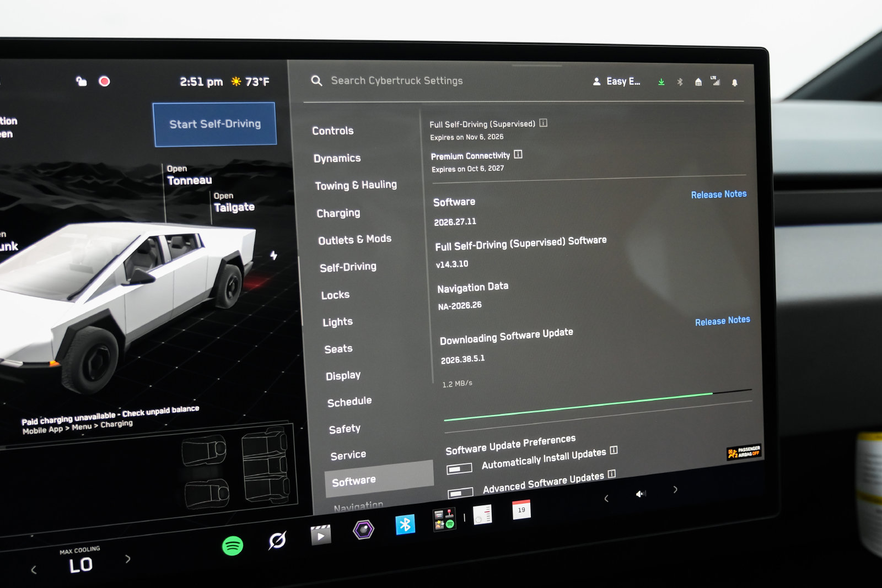This screenshot has height=588, width=882.
Task: Tap the LTE signal indicator
Action: click(716, 81)
